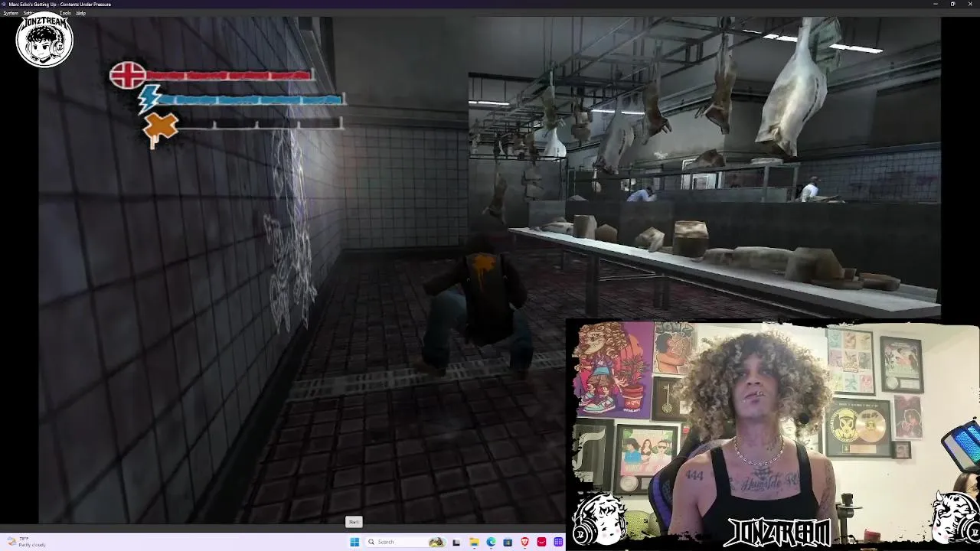This screenshot has height=551, width=980.
Task: Open the purple grid app icon on the taskbar
Action: (558, 542)
